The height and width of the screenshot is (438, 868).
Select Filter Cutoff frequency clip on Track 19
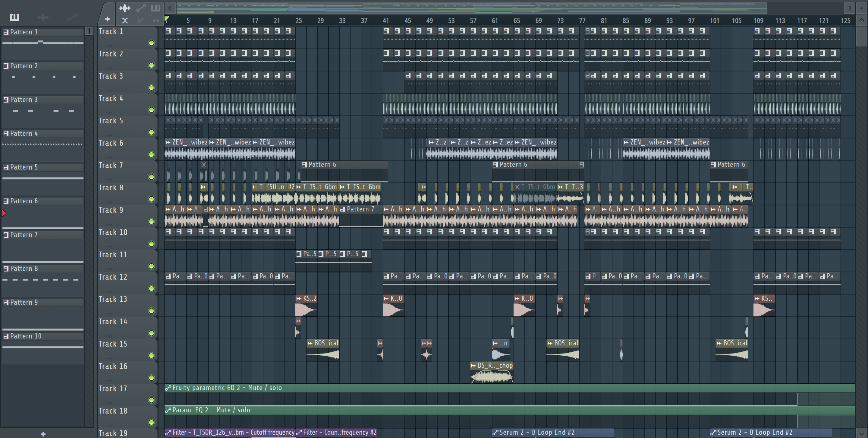[x=230, y=433]
